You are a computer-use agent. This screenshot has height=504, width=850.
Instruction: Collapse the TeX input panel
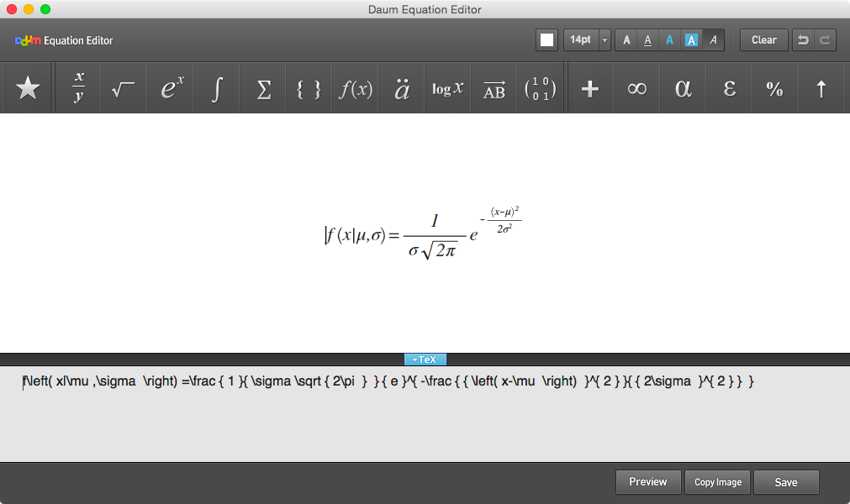425,360
